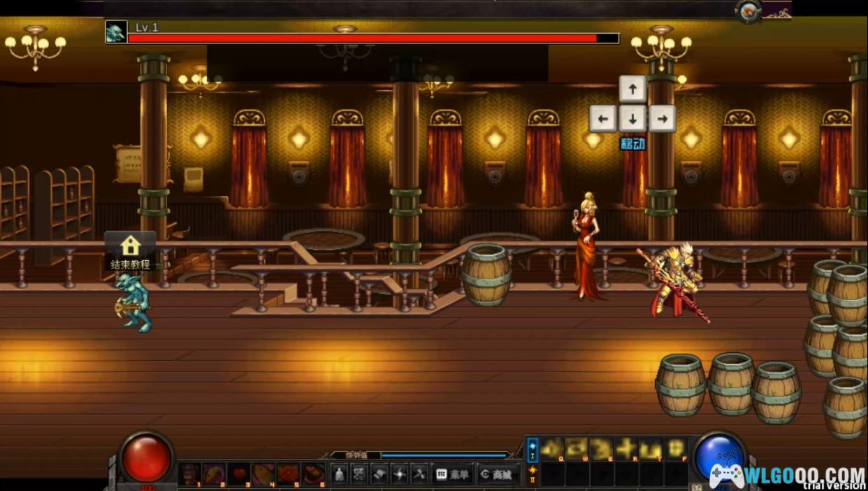Activate the skill in slot F

[x=676, y=449]
